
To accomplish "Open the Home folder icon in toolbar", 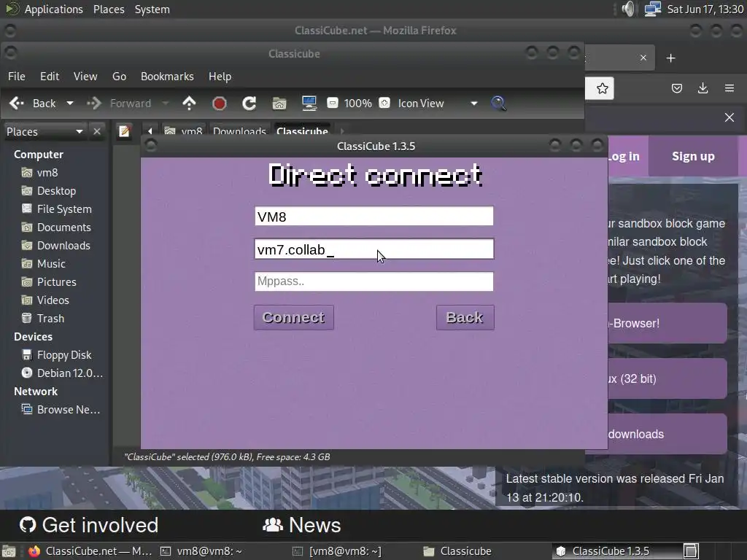I will tap(279, 104).
